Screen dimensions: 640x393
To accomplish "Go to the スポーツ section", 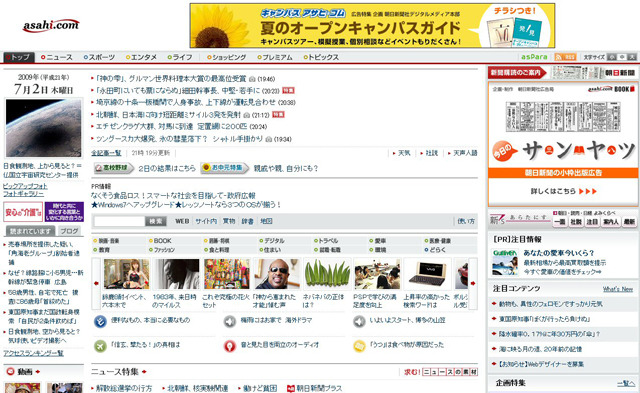I will (x=99, y=57).
